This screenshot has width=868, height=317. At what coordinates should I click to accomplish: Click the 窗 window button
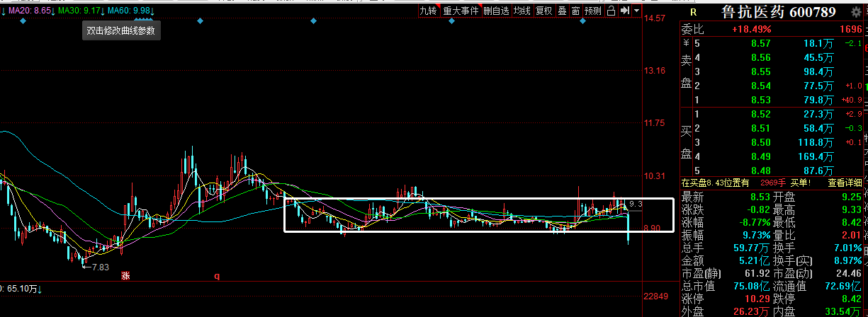pos(575,11)
